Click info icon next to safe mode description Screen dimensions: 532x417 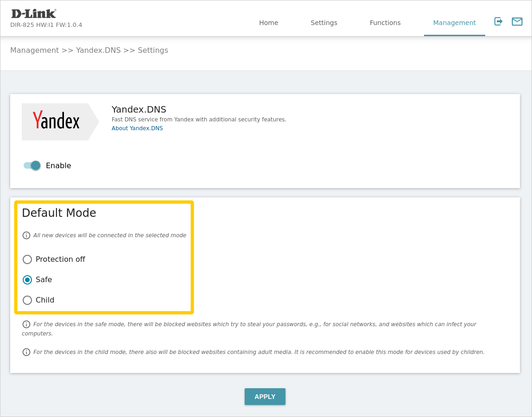coord(26,324)
